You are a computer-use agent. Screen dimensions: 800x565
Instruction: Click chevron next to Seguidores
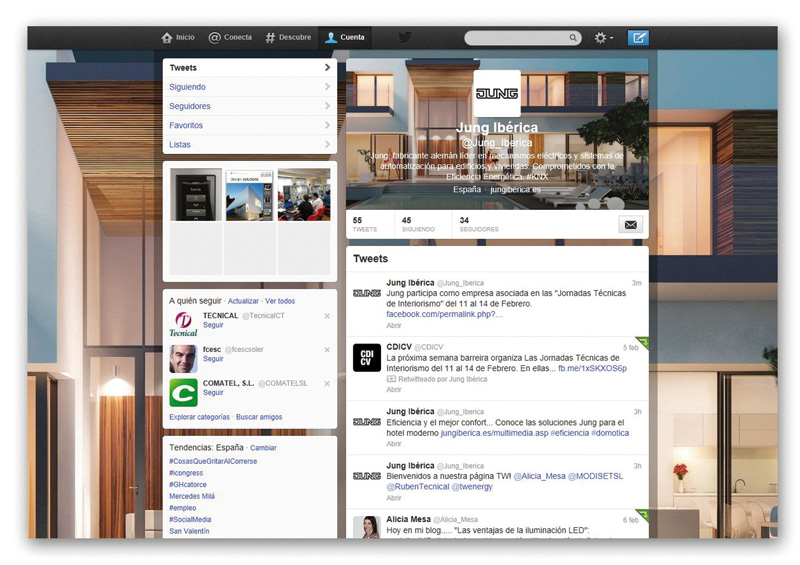tap(327, 106)
